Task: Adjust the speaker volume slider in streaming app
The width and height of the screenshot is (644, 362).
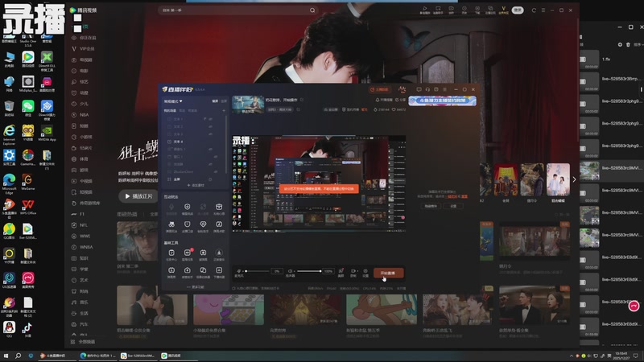Action: [309, 271]
